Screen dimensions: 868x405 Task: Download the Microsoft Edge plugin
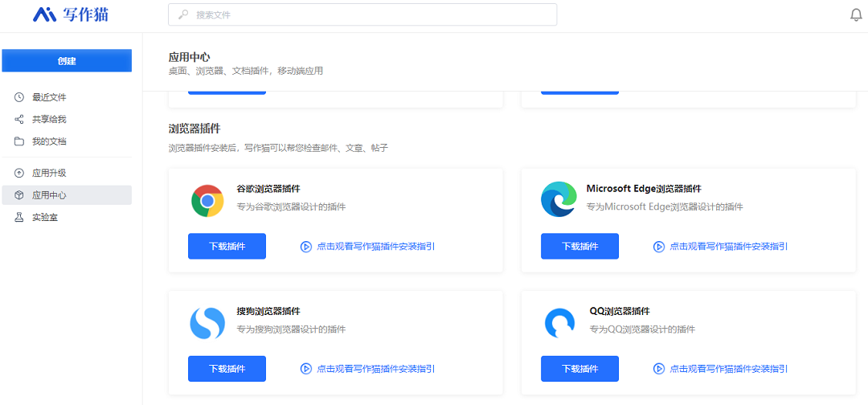579,246
